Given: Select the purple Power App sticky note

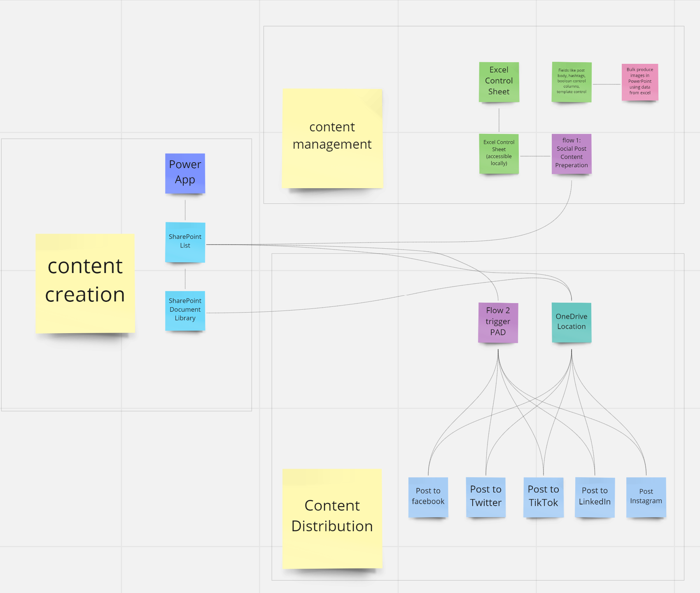Looking at the screenshot, I should click(185, 173).
